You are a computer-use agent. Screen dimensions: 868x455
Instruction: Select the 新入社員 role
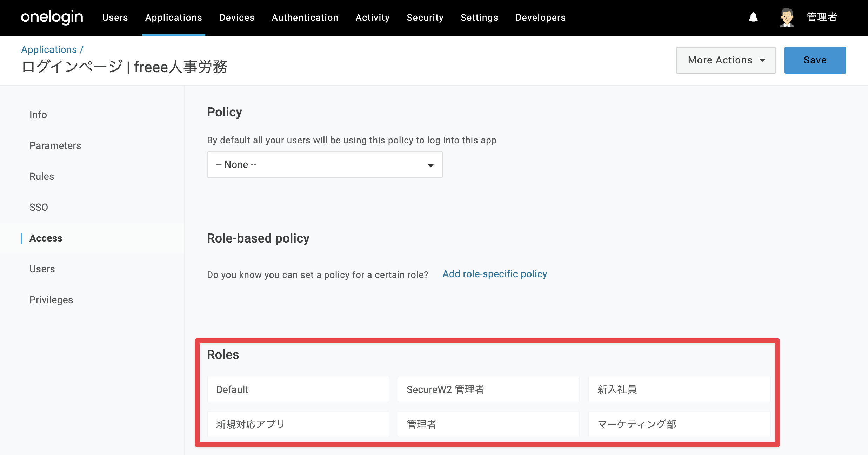pyautogui.click(x=679, y=389)
